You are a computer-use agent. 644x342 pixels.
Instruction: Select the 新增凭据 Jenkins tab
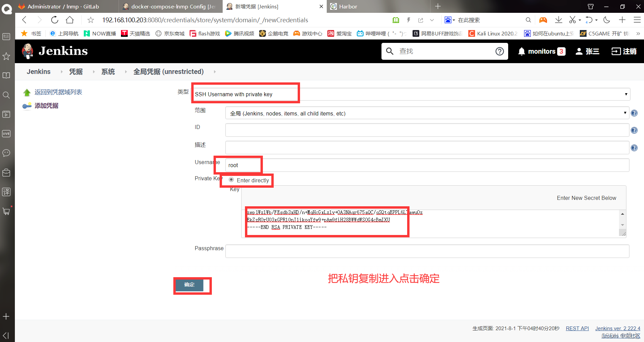coord(274,6)
